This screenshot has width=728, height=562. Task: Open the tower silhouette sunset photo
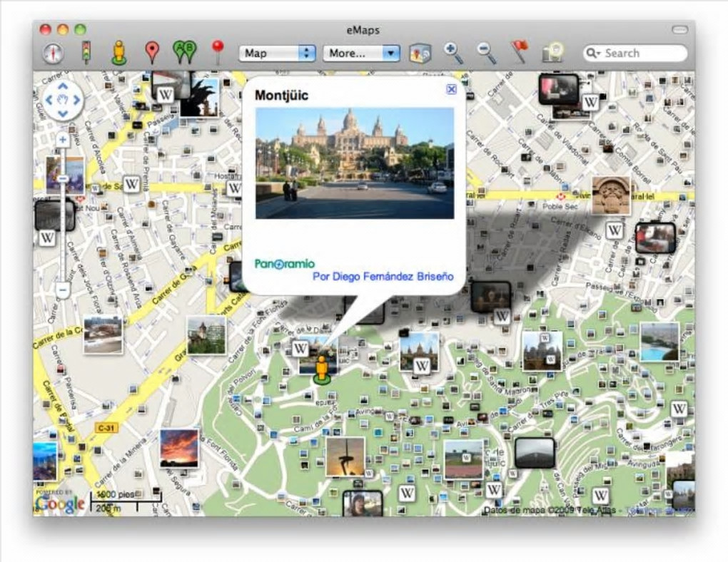pos(345,457)
